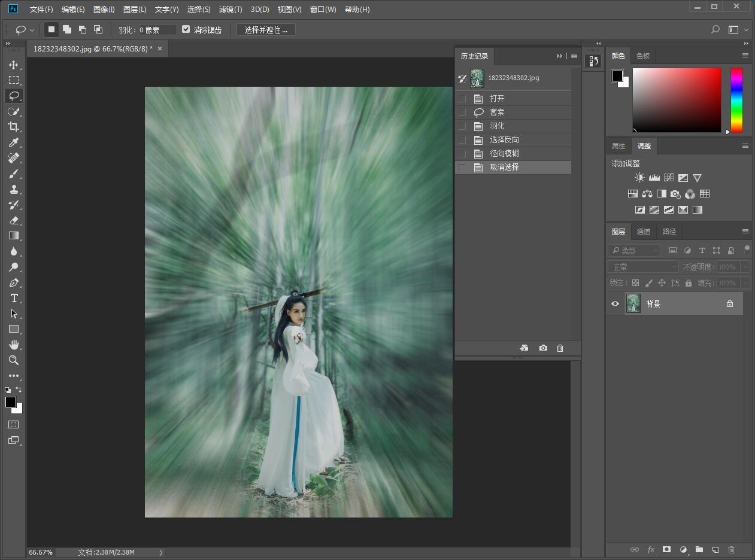Open the 类型 layer filter dropdown

[x=634, y=250]
